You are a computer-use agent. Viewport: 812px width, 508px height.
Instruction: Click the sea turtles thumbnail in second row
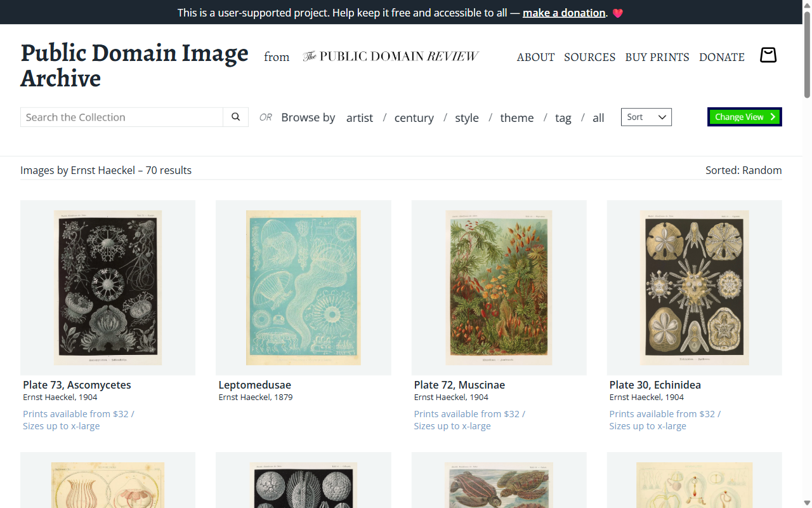click(499, 480)
